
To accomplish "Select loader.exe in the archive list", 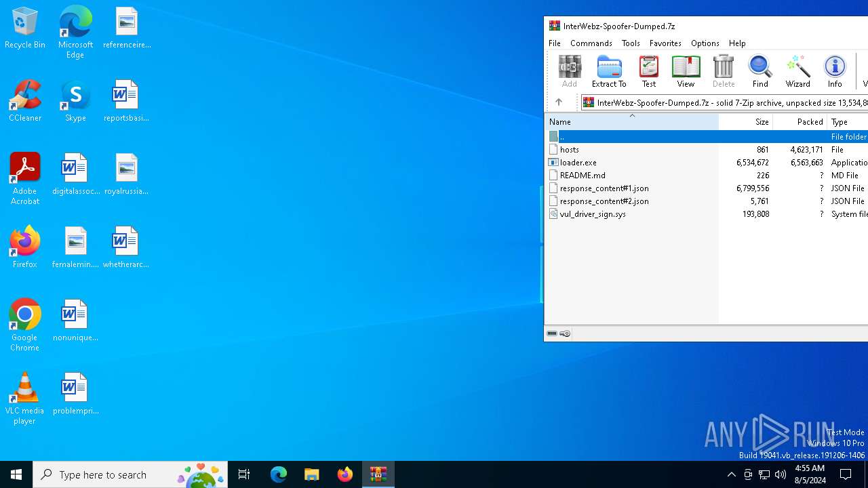I will point(707,162).
